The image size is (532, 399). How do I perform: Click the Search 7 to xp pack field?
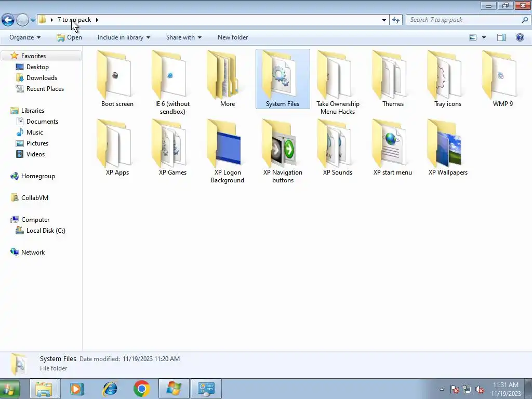(463, 20)
